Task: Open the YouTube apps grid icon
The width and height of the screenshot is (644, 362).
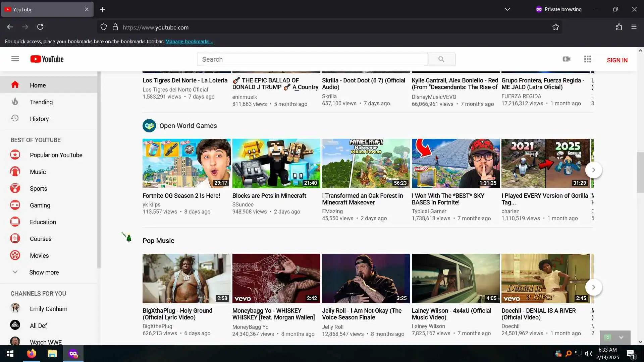Action: (x=587, y=59)
